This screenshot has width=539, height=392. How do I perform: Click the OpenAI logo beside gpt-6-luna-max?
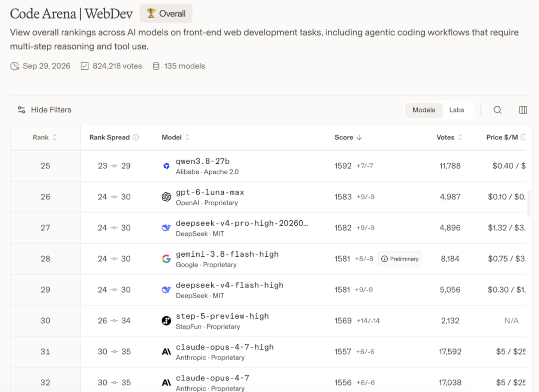coord(166,197)
